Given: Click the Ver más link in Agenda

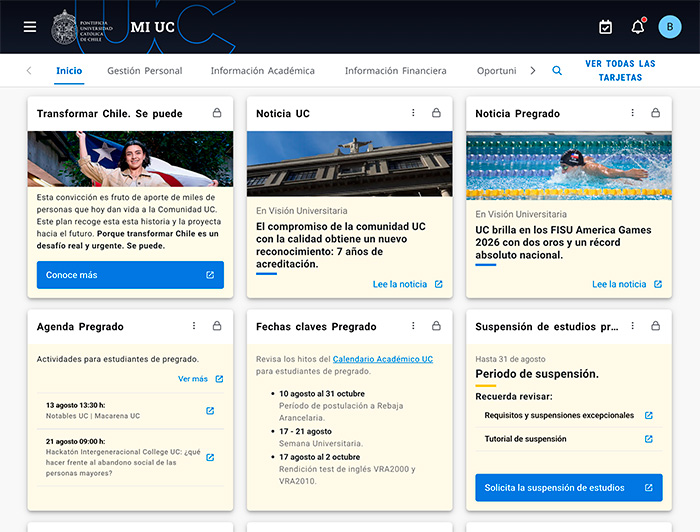Looking at the screenshot, I should tap(200, 379).
